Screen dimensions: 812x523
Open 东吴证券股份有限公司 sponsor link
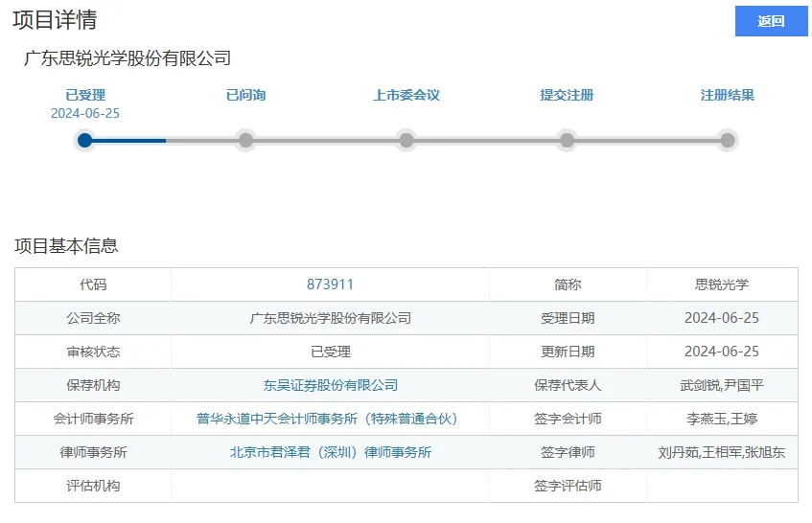click(331, 385)
